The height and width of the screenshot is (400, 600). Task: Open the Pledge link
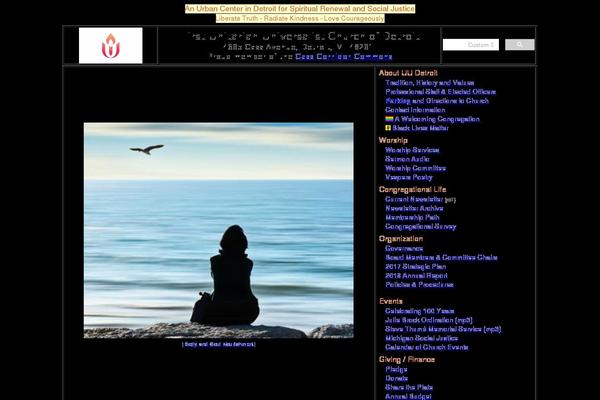coord(396,369)
